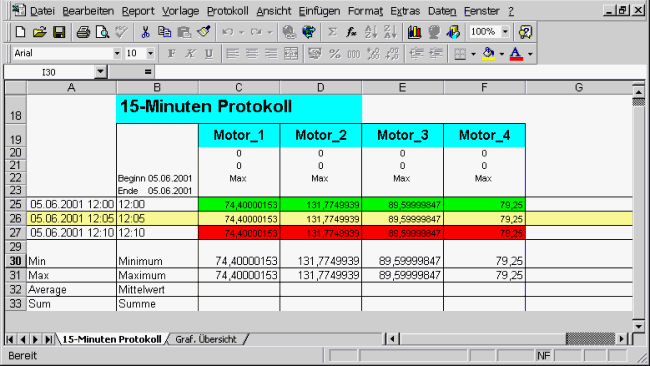Image resolution: width=650 pixels, height=366 pixels.
Task: Open the Name Box dropdown arrow
Action: [100, 72]
